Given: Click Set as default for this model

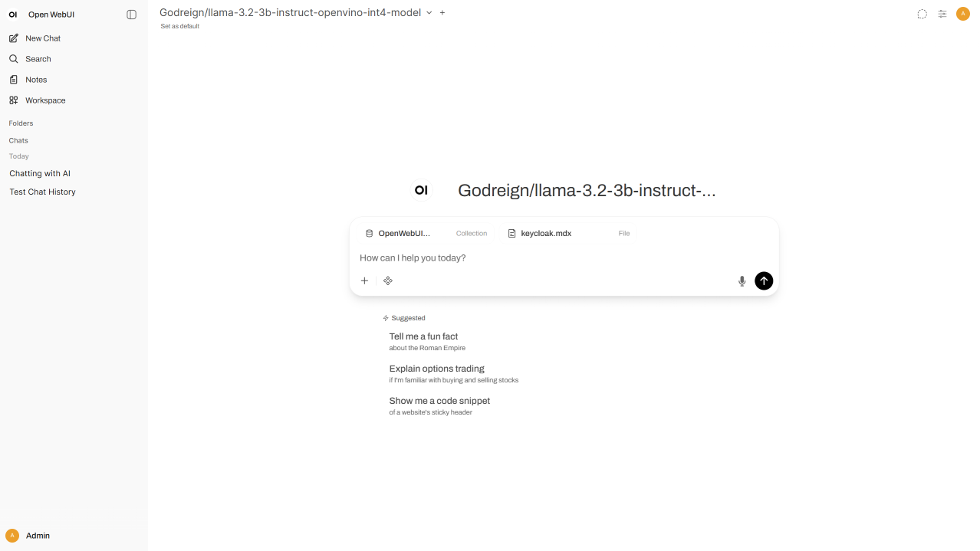Looking at the screenshot, I should click(179, 25).
